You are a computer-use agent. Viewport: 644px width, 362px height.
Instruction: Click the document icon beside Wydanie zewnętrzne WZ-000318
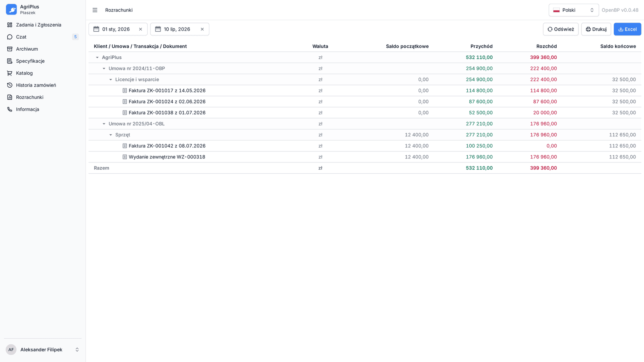click(125, 157)
